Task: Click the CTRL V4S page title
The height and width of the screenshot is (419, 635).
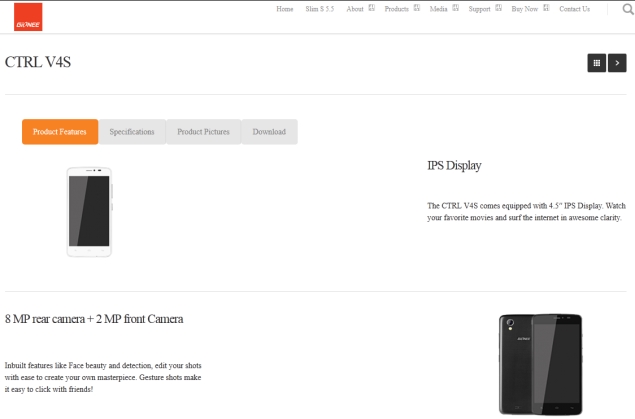Action: (38, 62)
